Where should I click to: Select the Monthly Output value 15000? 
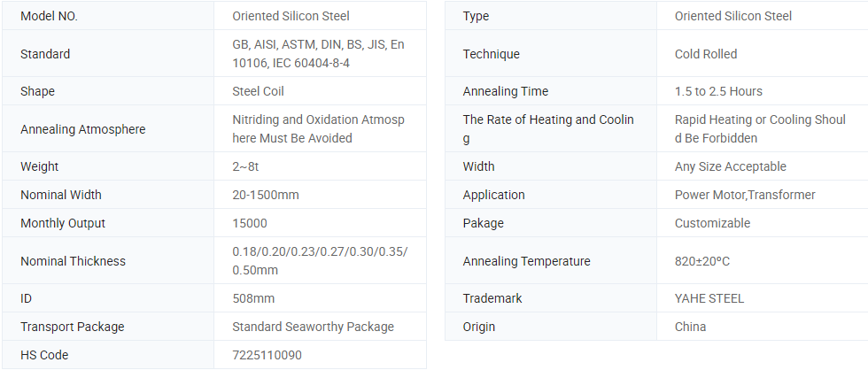249,223
